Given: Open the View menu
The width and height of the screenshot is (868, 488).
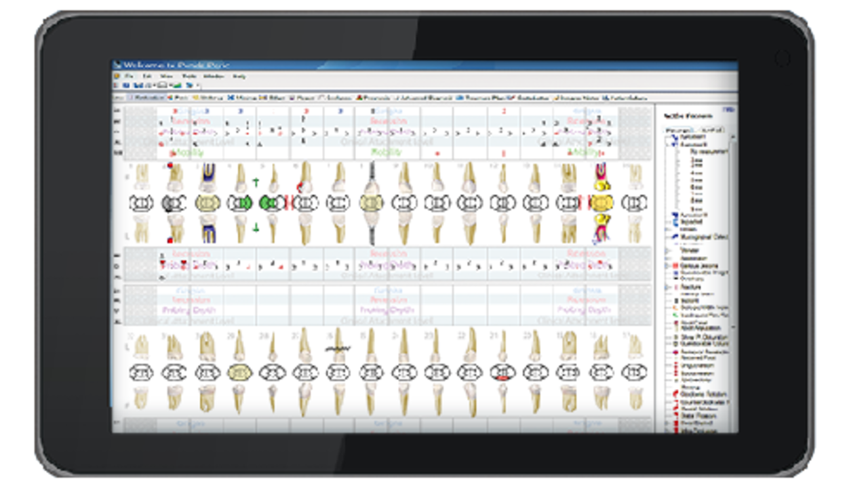Looking at the screenshot, I should coord(167,76).
